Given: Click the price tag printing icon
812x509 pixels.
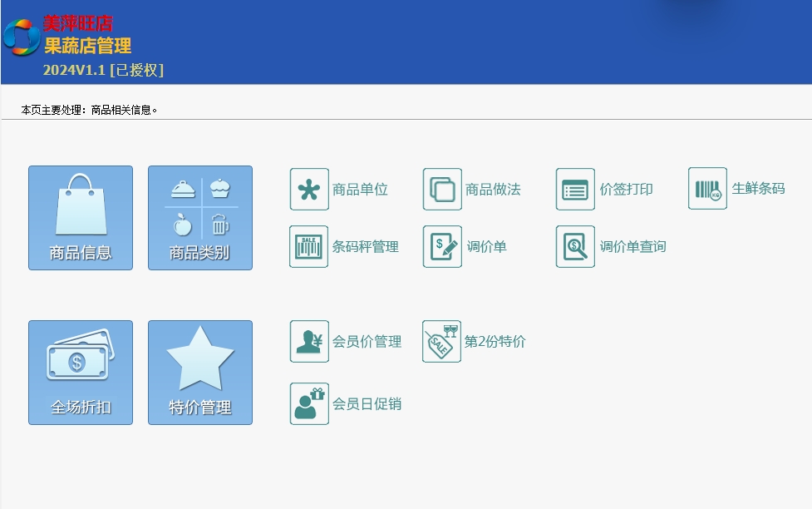Looking at the screenshot, I should click(x=575, y=189).
